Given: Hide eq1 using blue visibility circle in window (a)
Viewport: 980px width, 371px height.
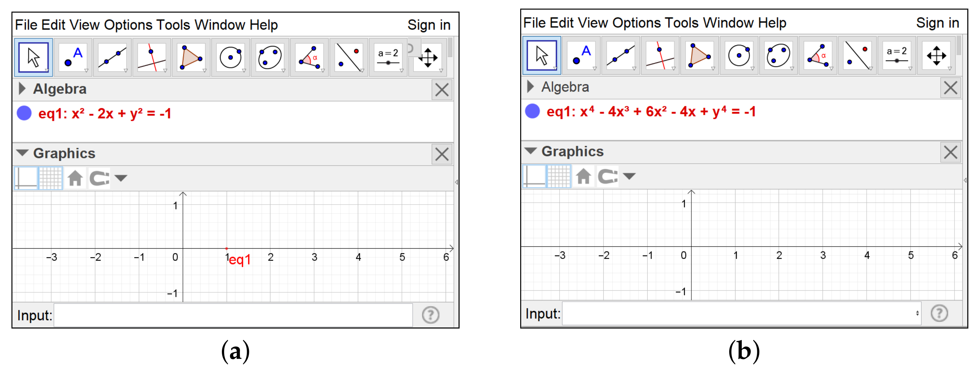Looking at the screenshot, I should [24, 113].
